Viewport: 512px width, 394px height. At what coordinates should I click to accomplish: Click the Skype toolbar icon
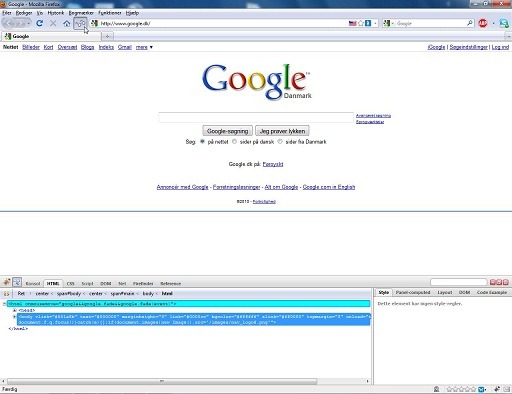pos(504,23)
